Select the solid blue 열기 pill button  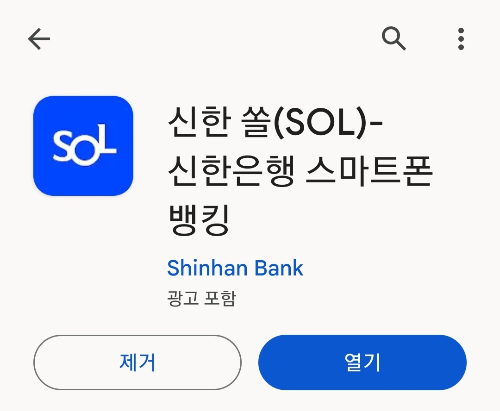362,362
